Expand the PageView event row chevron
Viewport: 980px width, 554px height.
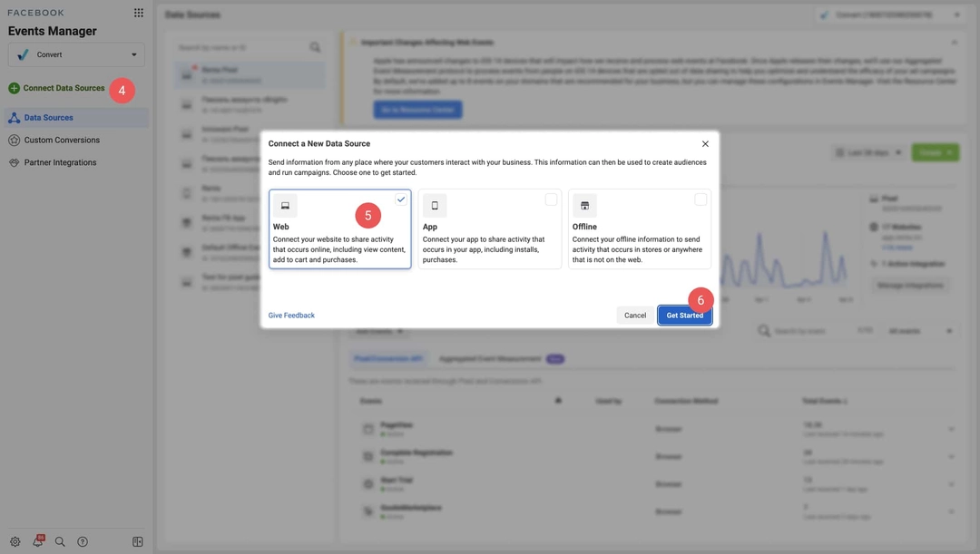click(x=951, y=429)
